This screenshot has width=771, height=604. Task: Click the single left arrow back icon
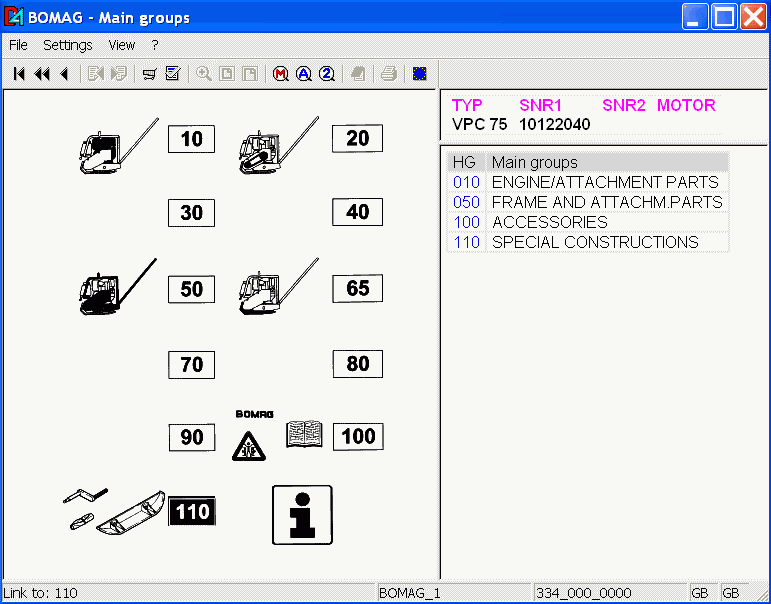pos(64,74)
